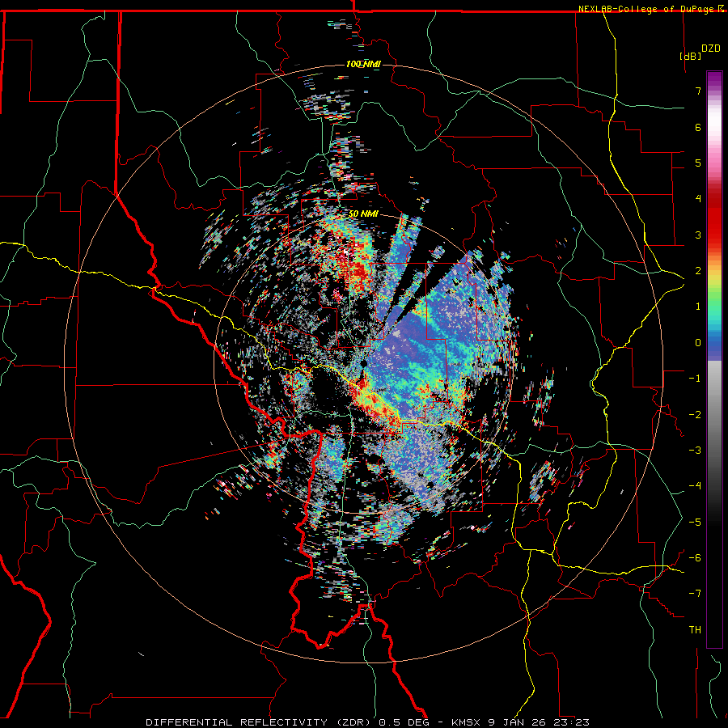The height and width of the screenshot is (728, 728).
Task: Click the [dB] unit label
Action: (x=691, y=56)
